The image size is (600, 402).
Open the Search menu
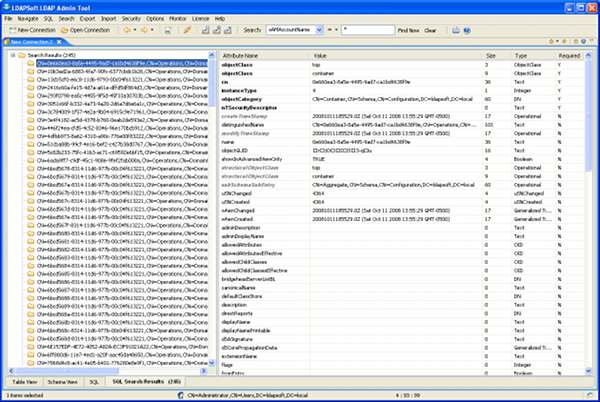(66, 18)
